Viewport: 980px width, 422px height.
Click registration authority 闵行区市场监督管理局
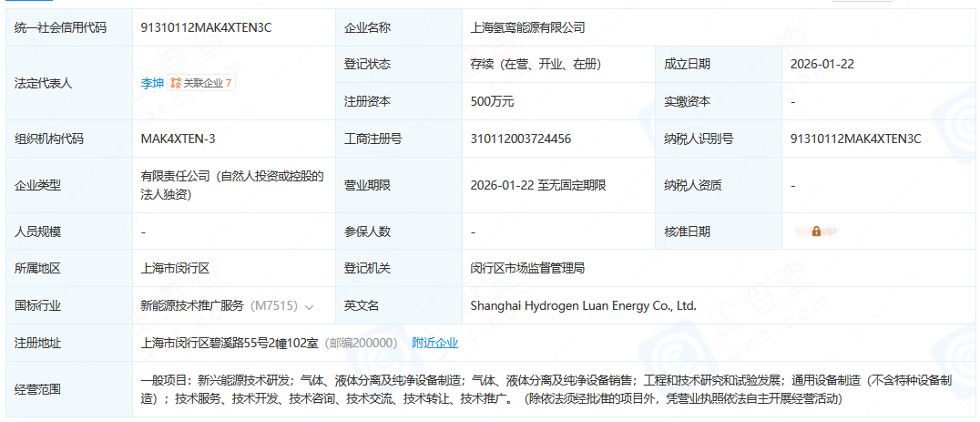(x=527, y=269)
